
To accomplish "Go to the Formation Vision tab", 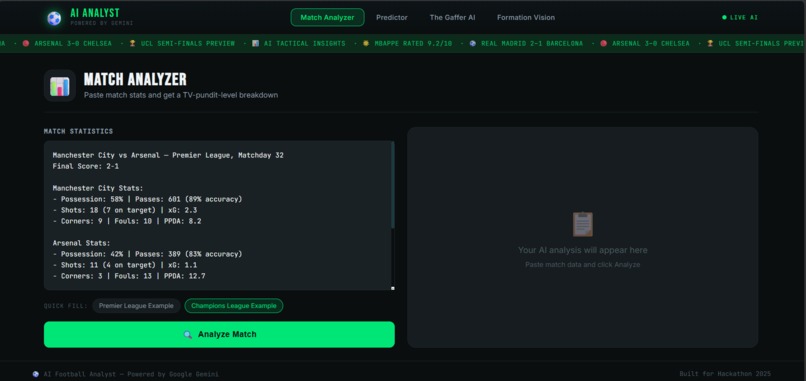I will (x=526, y=17).
